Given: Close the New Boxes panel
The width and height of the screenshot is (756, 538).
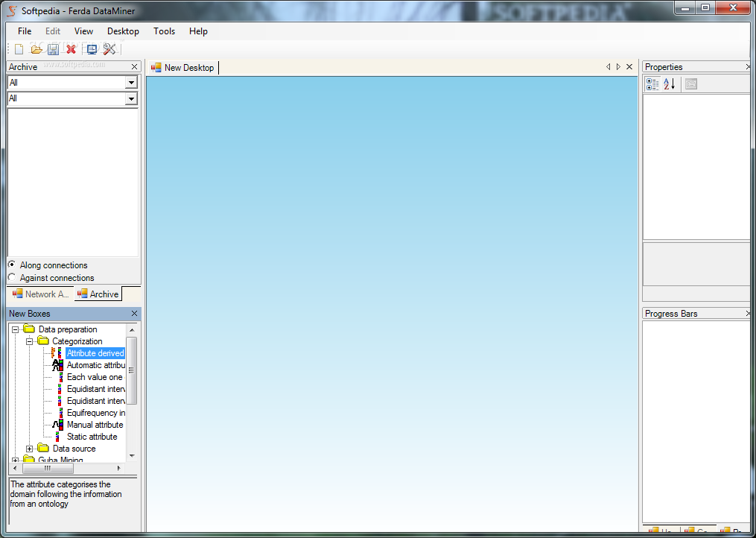Looking at the screenshot, I should pos(135,314).
